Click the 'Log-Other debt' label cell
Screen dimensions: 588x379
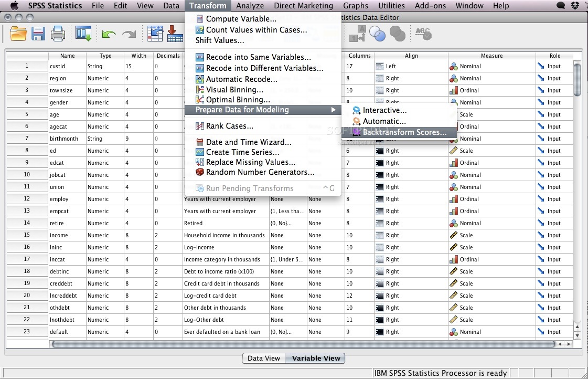(226, 320)
